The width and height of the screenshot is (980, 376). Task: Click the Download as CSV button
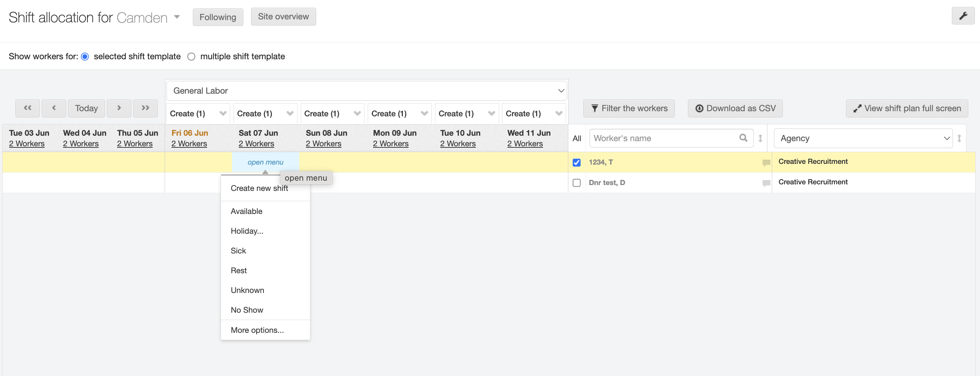tap(735, 108)
